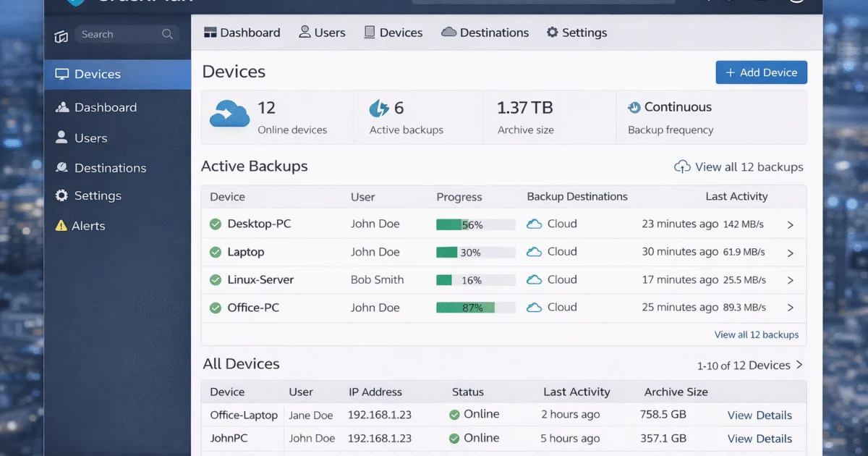
Task: Expand the Linux-Server row chevron
Action: click(791, 280)
